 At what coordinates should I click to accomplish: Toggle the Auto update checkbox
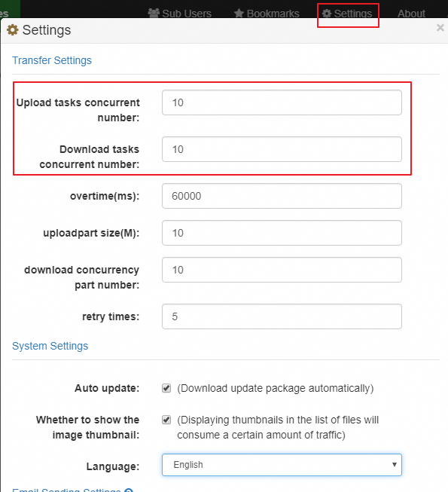pyautogui.click(x=166, y=388)
